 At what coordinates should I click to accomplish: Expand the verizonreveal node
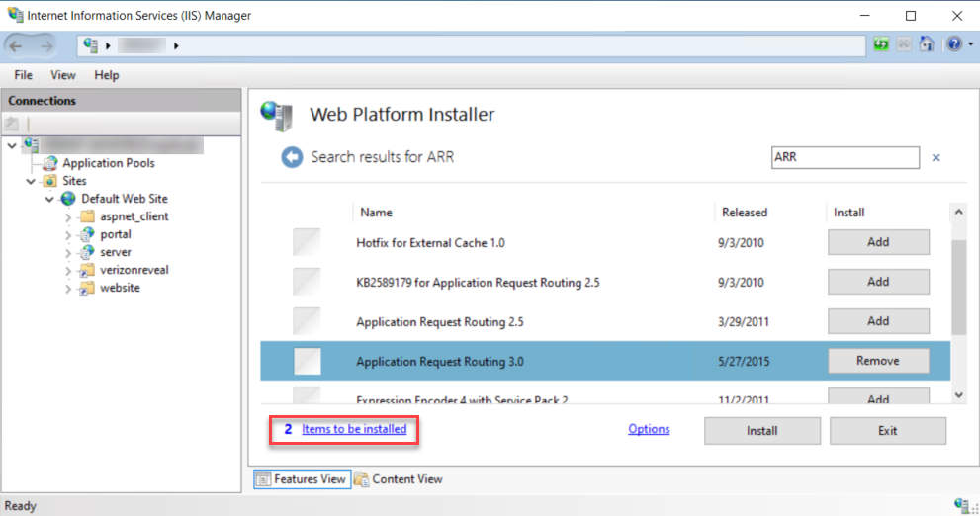click(x=68, y=271)
